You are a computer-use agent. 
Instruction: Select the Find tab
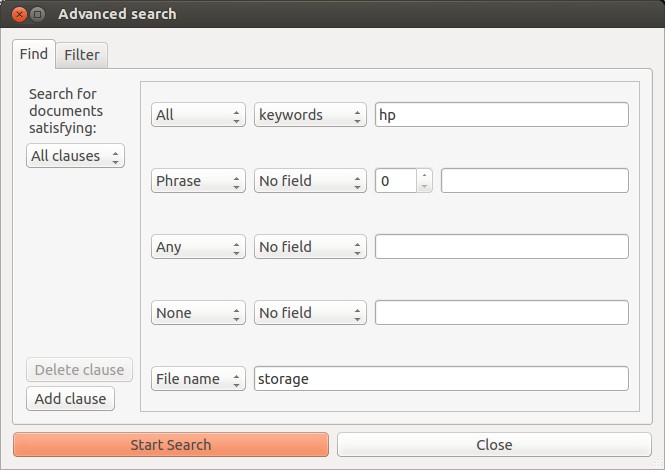[x=34, y=54]
